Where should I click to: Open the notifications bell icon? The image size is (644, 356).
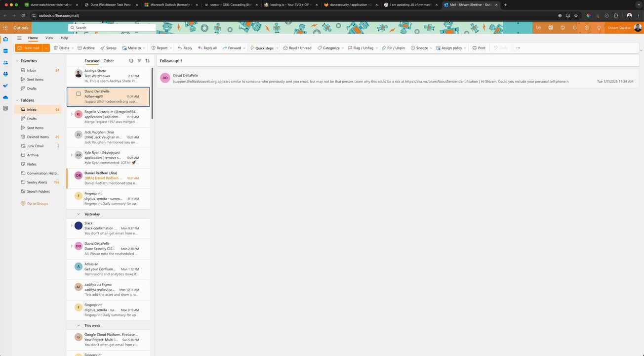coord(575,28)
